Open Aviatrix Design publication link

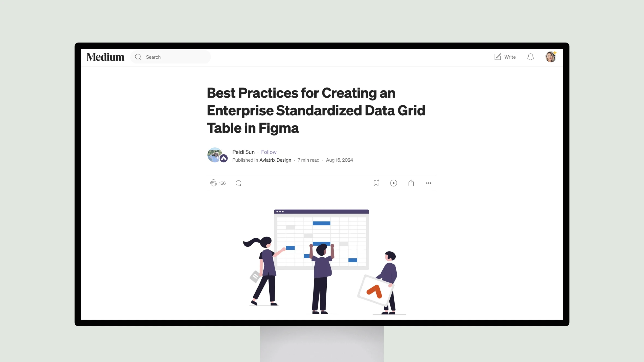(275, 159)
